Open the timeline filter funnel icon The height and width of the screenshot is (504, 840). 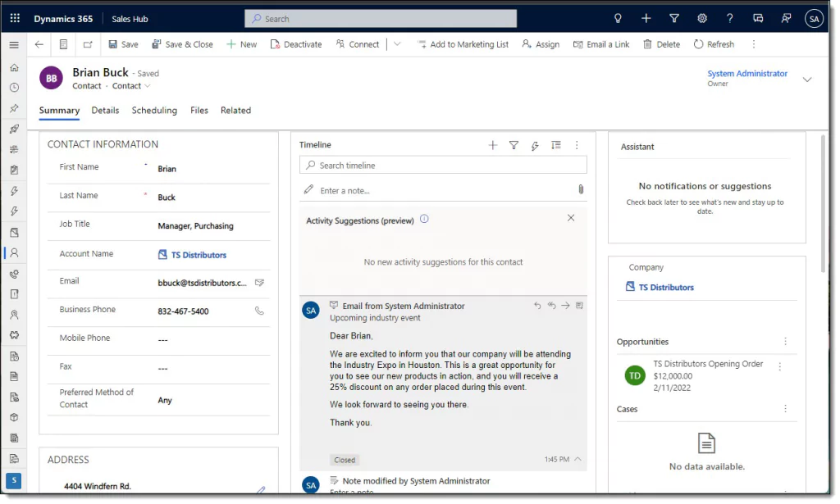(x=514, y=145)
